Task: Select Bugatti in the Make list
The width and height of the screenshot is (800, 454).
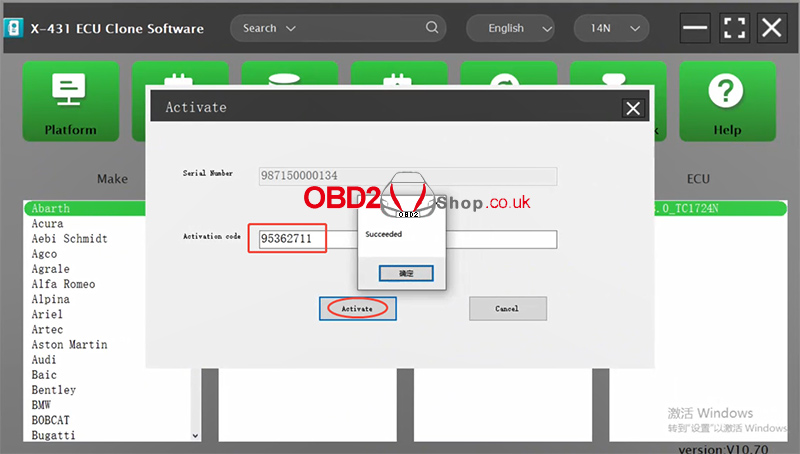Action: [54, 435]
